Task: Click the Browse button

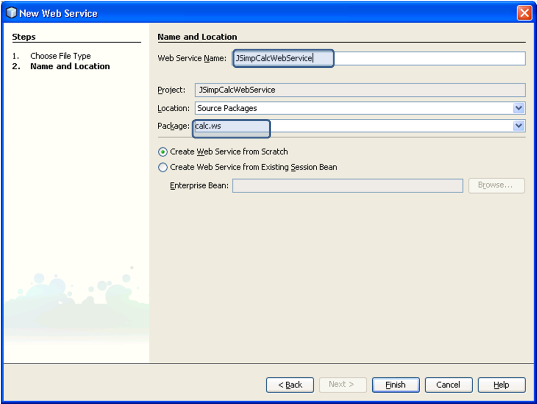Action: (496, 186)
